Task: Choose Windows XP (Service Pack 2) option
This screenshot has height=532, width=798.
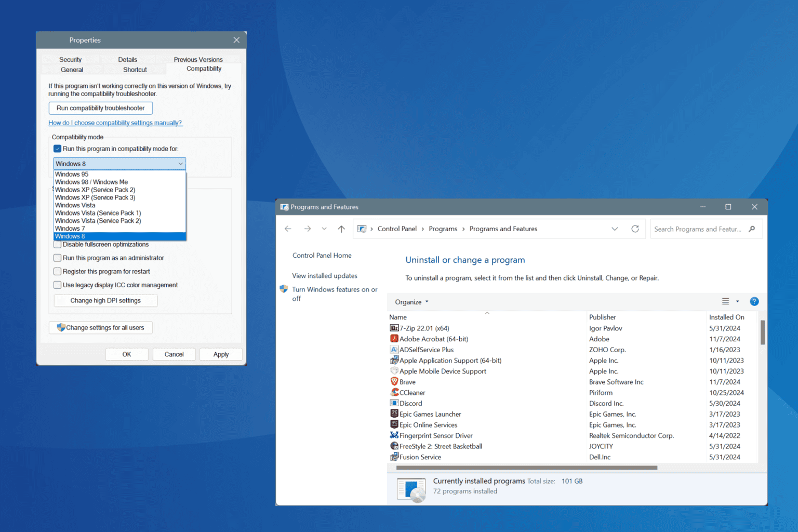Action: click(x=119, y=190)
